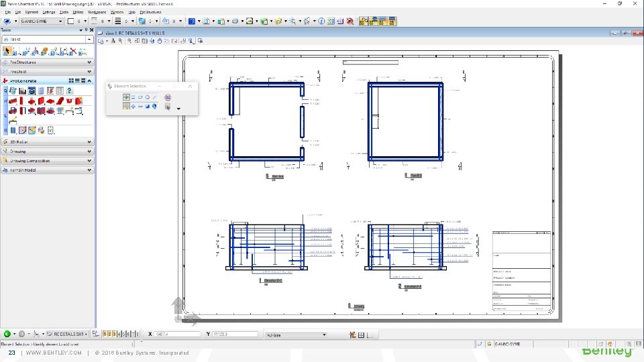The height and width of the screenshot is (362, 644).
Task: Click first orange ProStructures toolbar icon
Action: coord(363,21)
